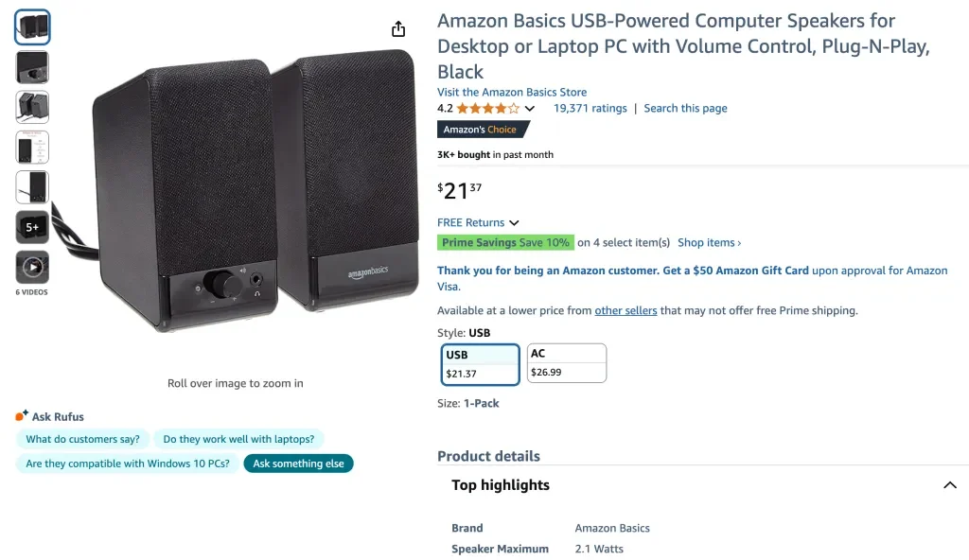The height and width of the screenshot is (560, 969).
Task: Select the first product image thumbnail
Action: [31, 26]
